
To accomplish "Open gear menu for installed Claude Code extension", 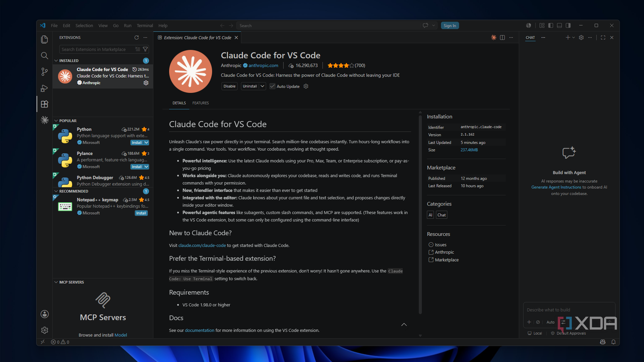I will tap(146, 83).
